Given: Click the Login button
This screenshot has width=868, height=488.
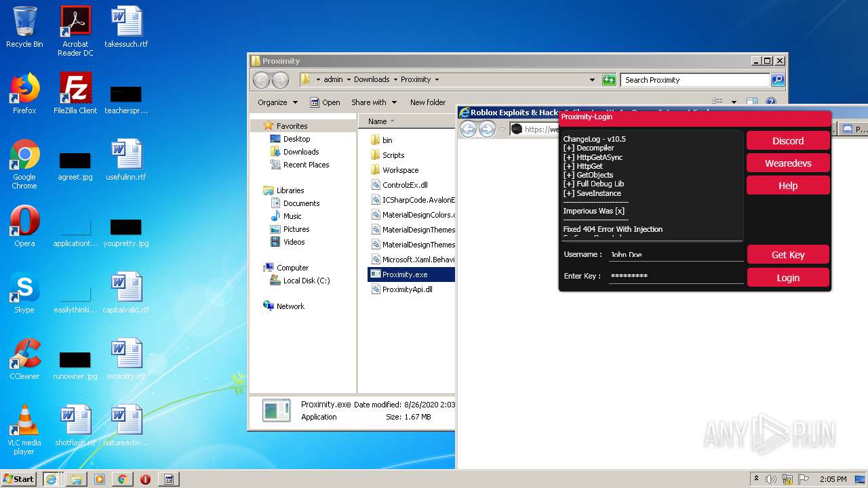Looking at the screenshot, I should pyautogui.click(x=788, y=278).
